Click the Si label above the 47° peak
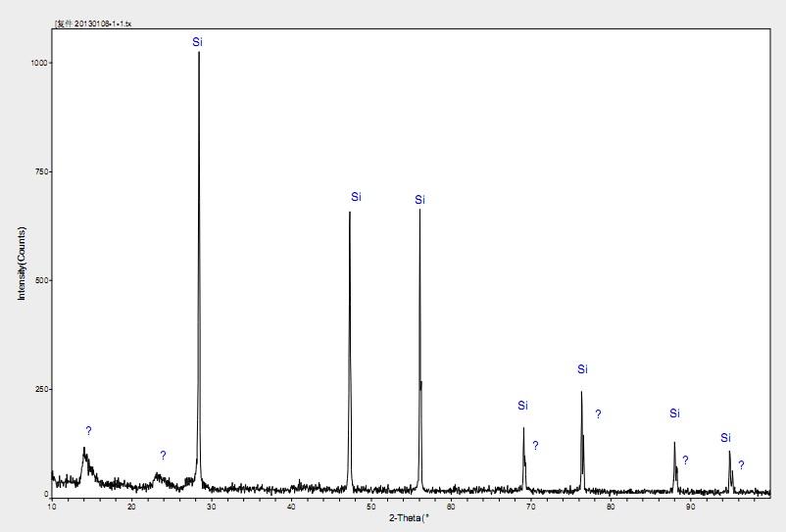786x532 pixels. pos(356,197)
